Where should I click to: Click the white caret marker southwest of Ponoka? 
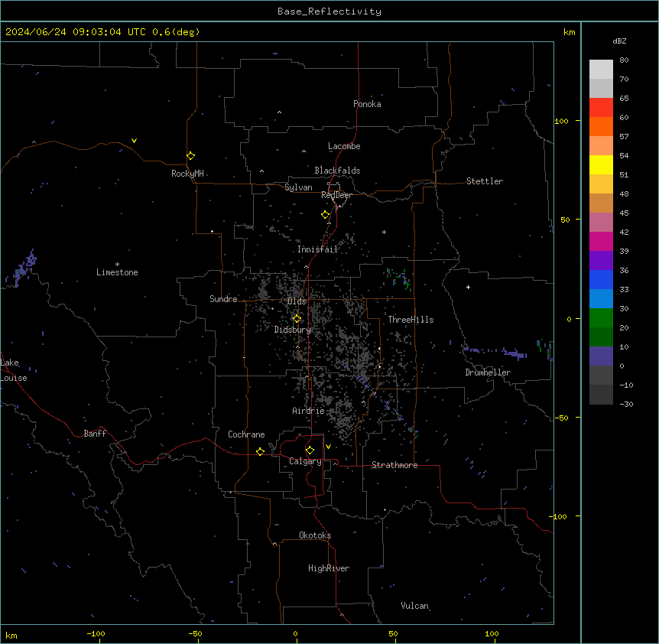click(279, 112)
